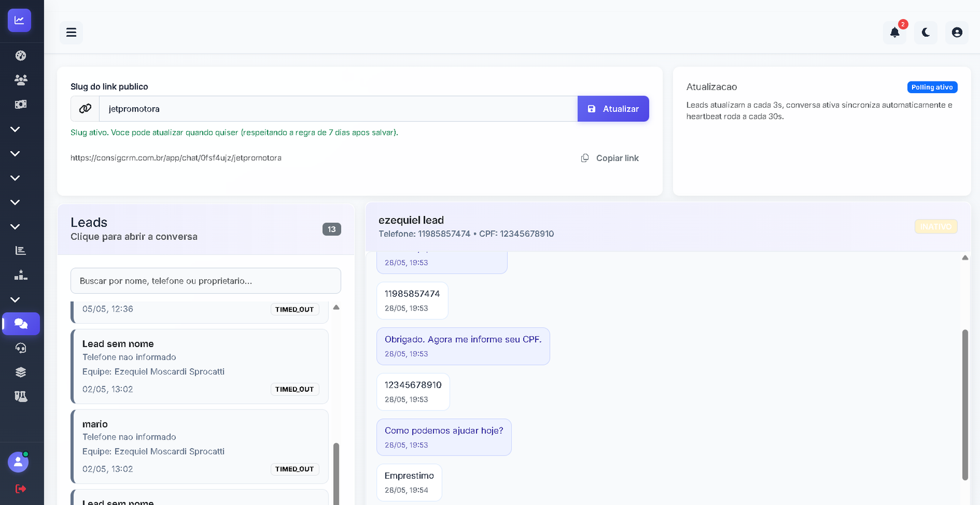The width and height of the screenshot is (980, 505).
Task: Click the leads list scrollbar up arrow
Action: point(336,307)
